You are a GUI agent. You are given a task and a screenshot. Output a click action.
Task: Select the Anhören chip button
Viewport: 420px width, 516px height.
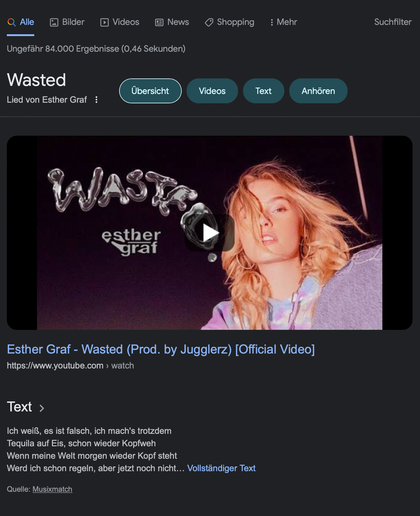coord(318,91)
